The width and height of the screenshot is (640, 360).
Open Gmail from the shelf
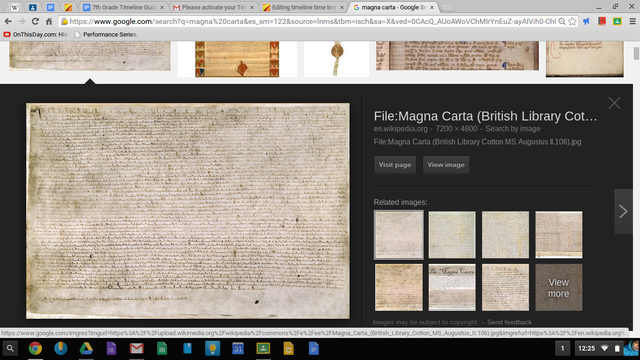tap(137, 349)
